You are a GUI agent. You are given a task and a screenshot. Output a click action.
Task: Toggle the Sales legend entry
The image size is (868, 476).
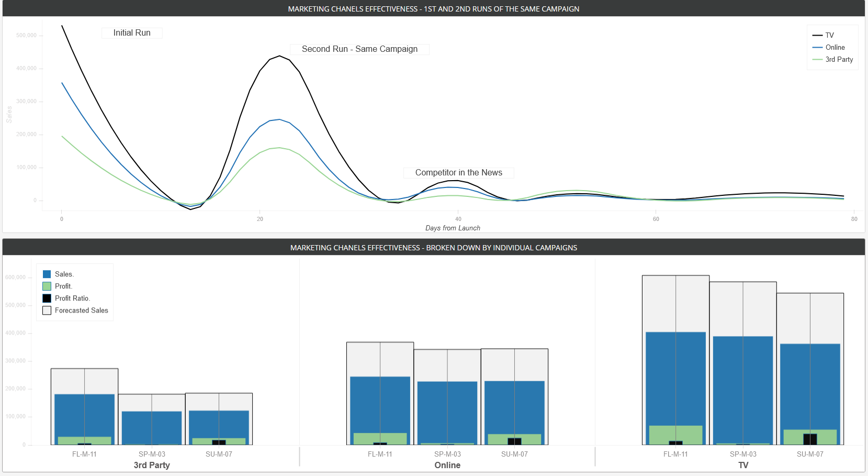coord(58,274)
